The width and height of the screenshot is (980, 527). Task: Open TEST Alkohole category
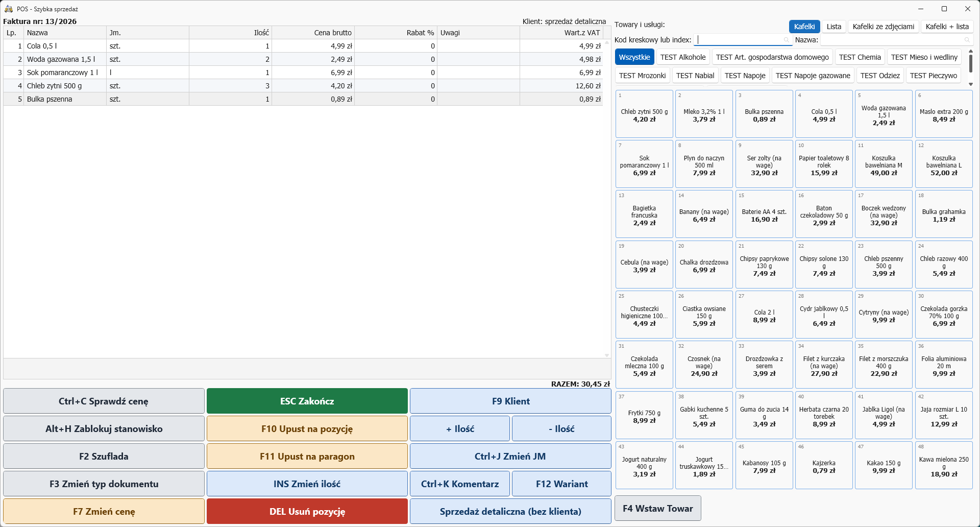click(683, 57)
